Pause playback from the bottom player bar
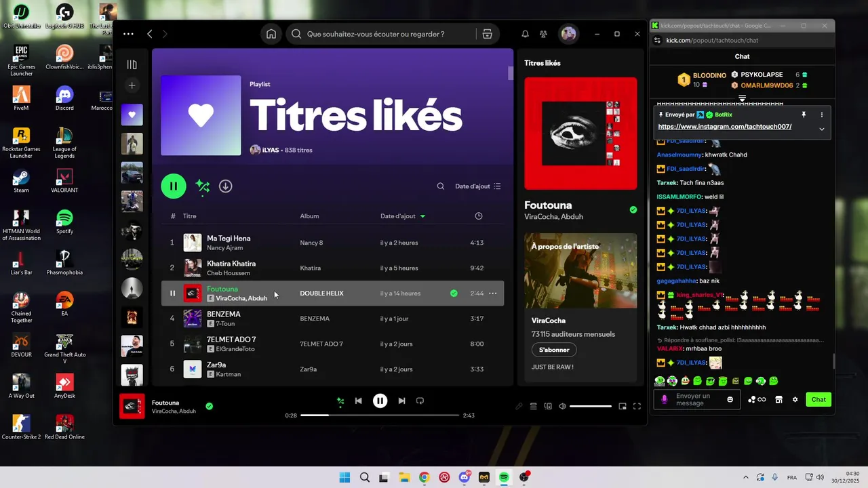 [x=380, y=401]
